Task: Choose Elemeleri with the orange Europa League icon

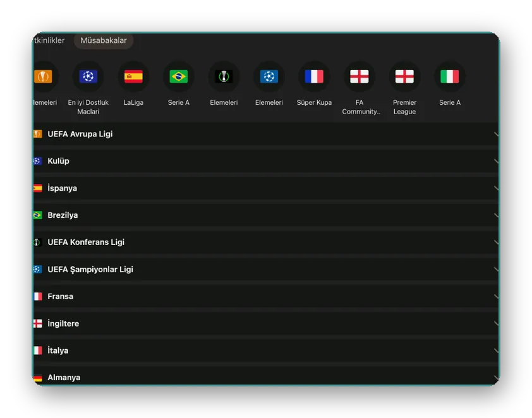Action: pyautogui.click(x=45, y=83)
